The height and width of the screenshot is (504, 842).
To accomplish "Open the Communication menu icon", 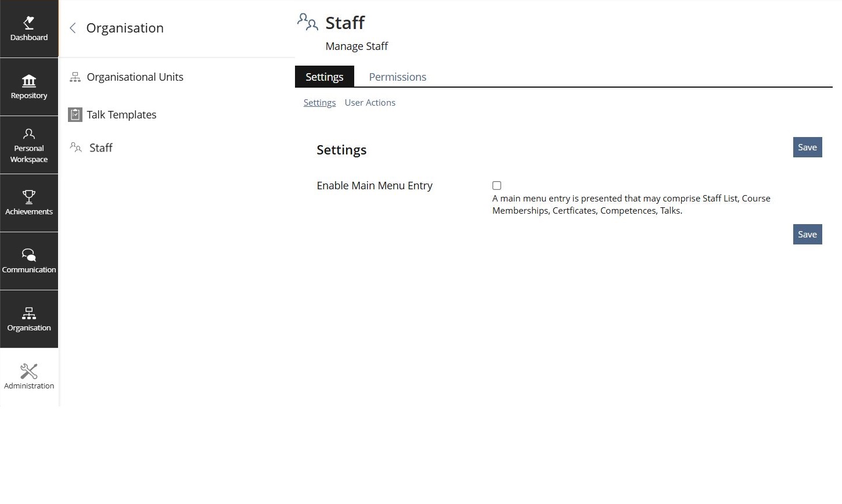I will 29,255.
